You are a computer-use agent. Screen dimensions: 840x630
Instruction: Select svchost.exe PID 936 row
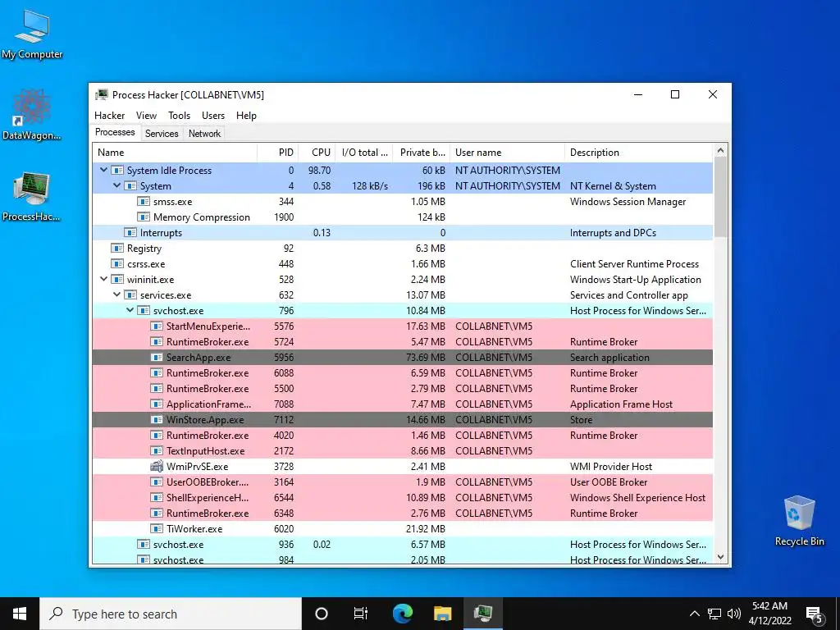(402, 545)
